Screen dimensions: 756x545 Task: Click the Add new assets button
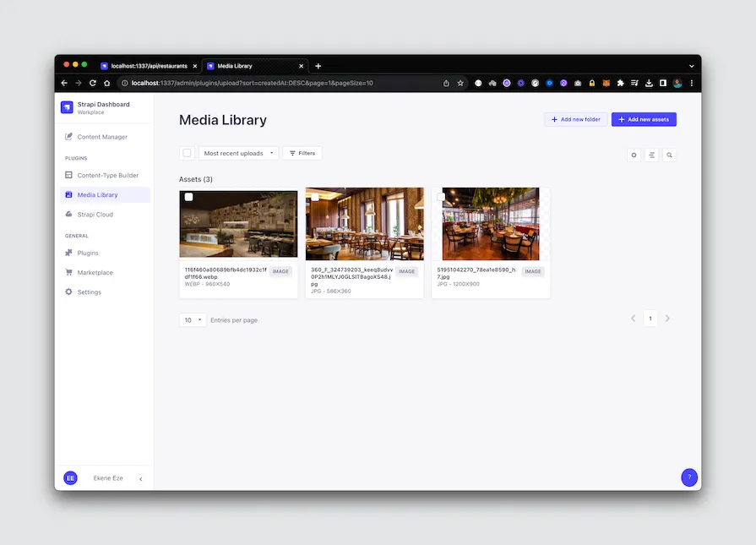[643, 119]
